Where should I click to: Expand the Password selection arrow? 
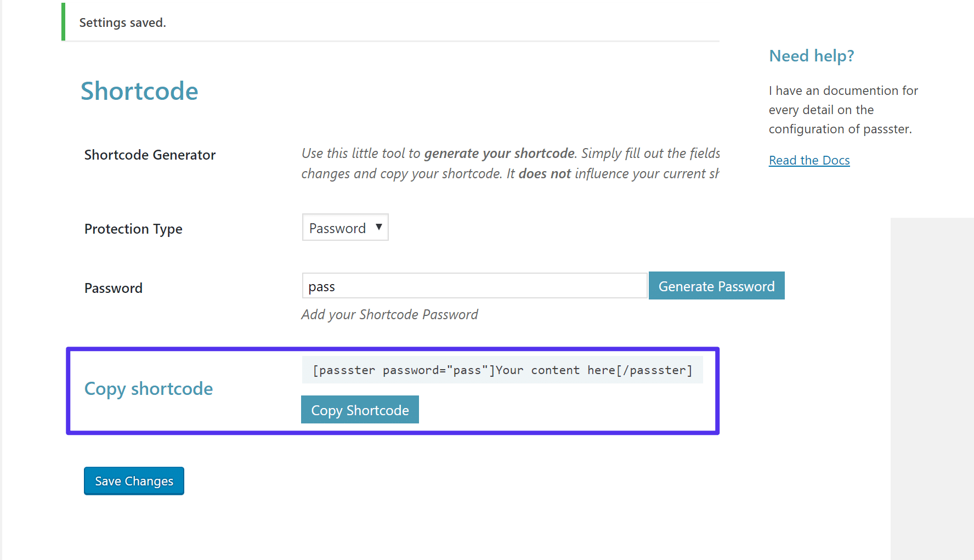(379, 227)
